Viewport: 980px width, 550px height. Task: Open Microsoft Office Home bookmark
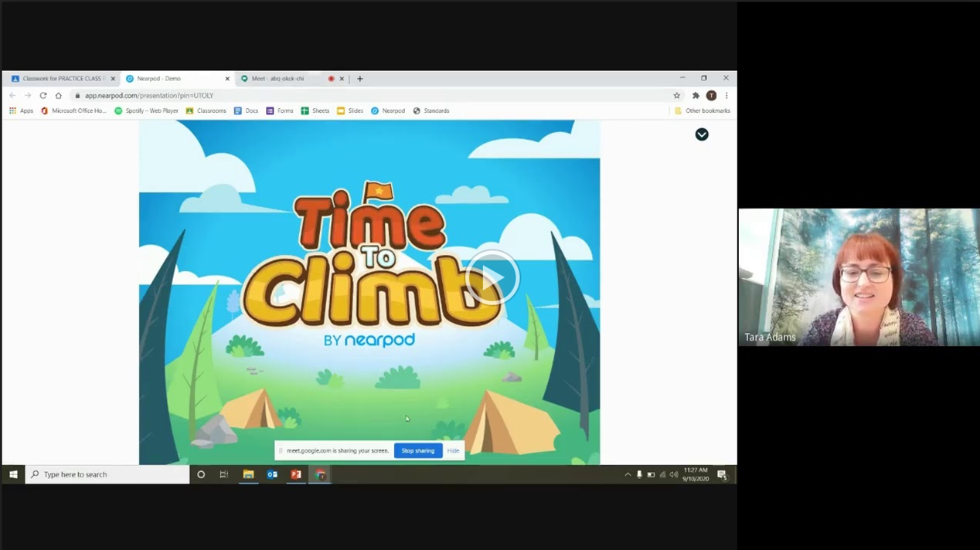[x=74, y=111]
